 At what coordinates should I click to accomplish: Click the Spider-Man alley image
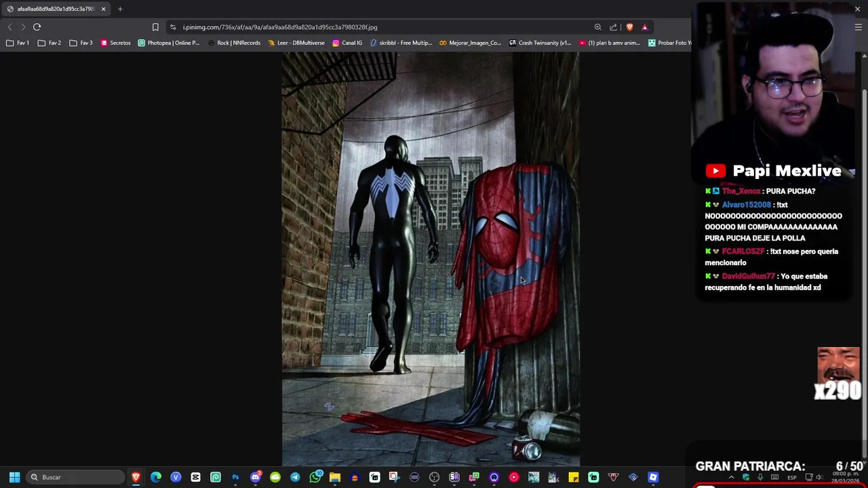[x=431, y=260]
